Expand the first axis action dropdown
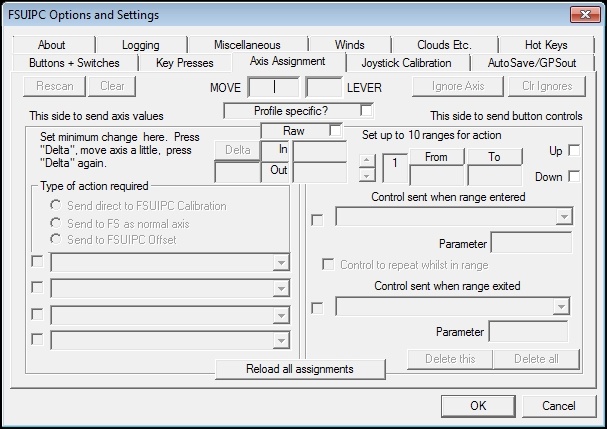Viewport: 607px width, 429px height. (x=282, y=263)
